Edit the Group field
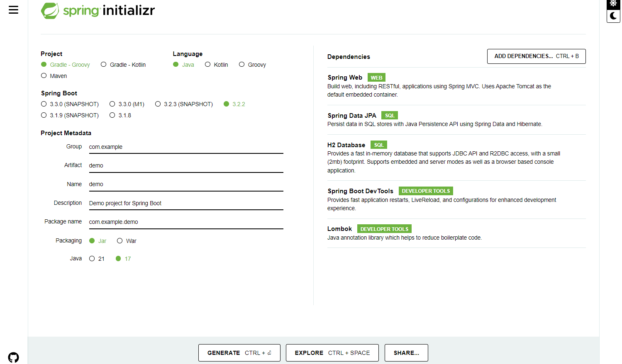Viewport: 622px width, 364px height. [x=186, y=147]
